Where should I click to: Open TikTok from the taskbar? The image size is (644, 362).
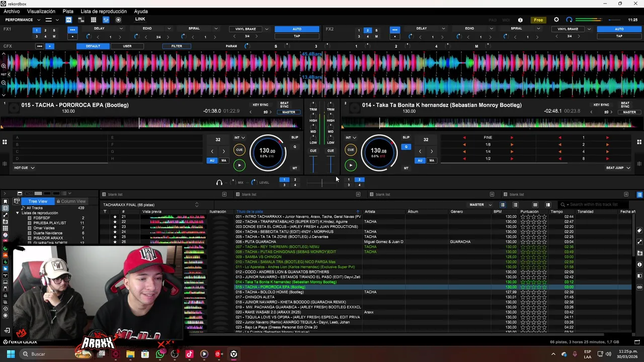[x=189, y=354]
